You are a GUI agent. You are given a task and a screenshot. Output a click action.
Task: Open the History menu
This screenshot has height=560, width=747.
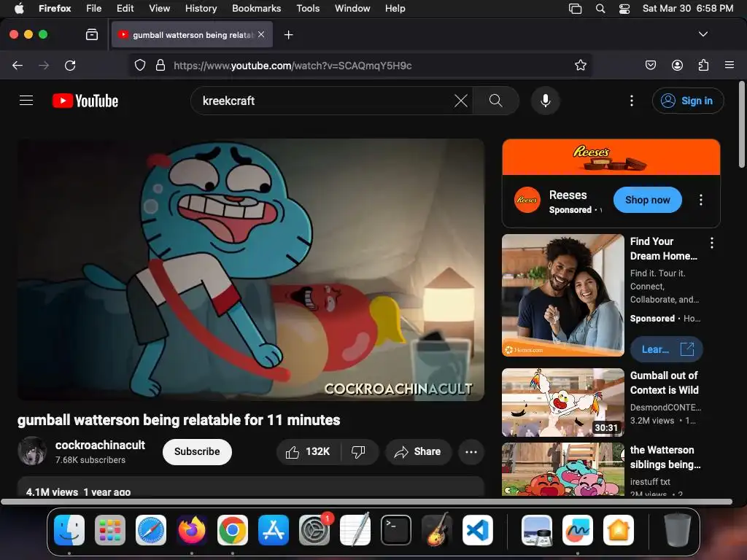201,8
